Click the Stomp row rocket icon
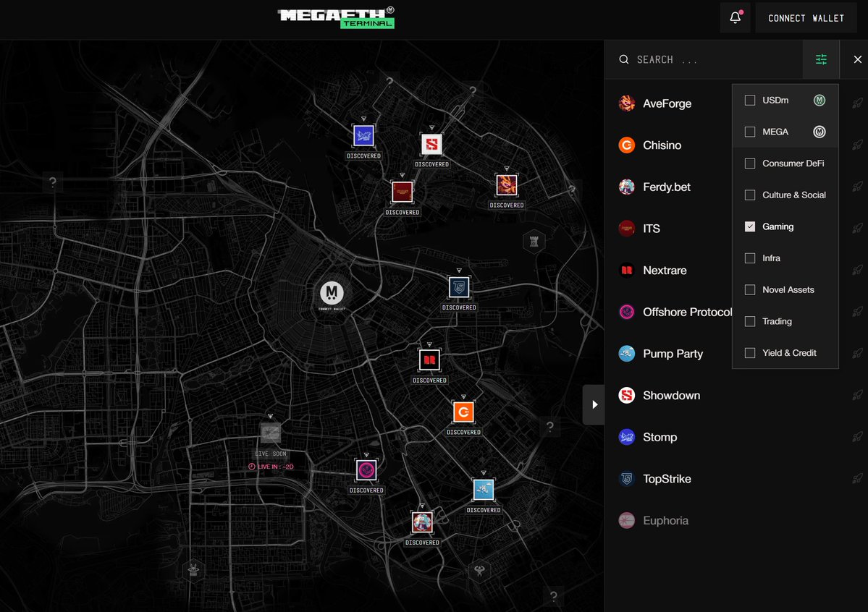Viewport: 868px width, 612px height. (x=857, y=437)
